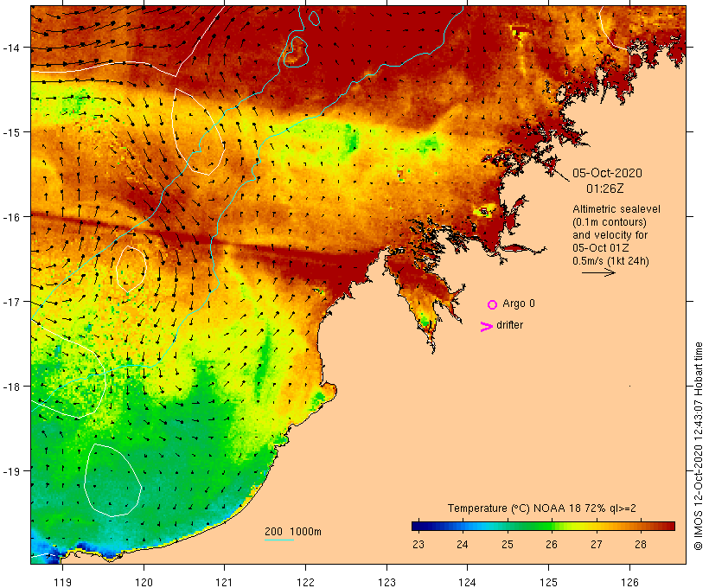The image size is (709, 588).
Task: Click latitude axis label -15
Action: (10, 132)
